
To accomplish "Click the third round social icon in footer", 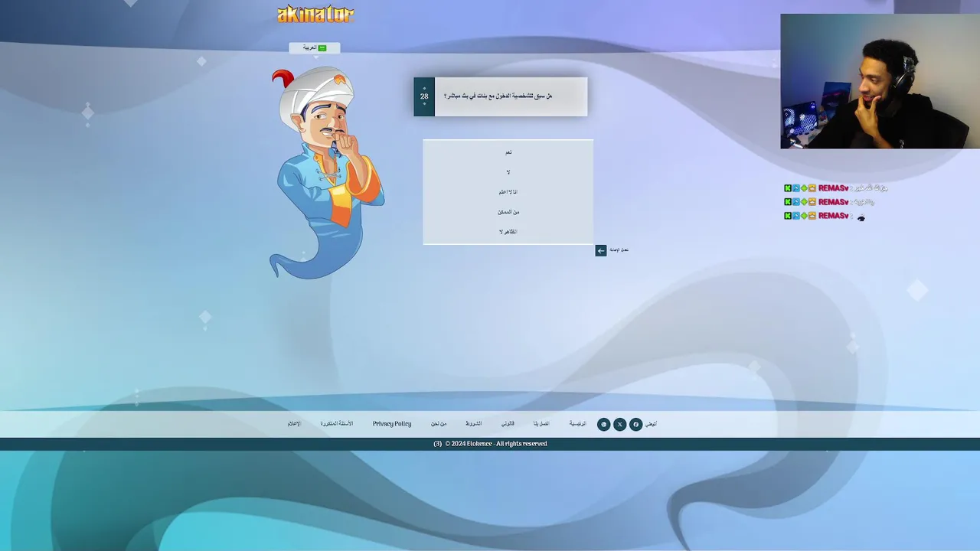I will pyautogui.click(x=603, y=424).
